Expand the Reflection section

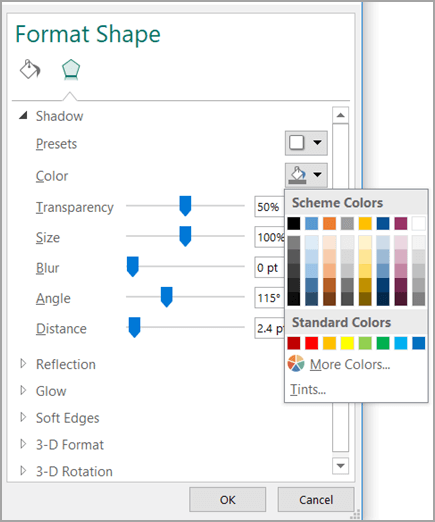click(23, 364)
